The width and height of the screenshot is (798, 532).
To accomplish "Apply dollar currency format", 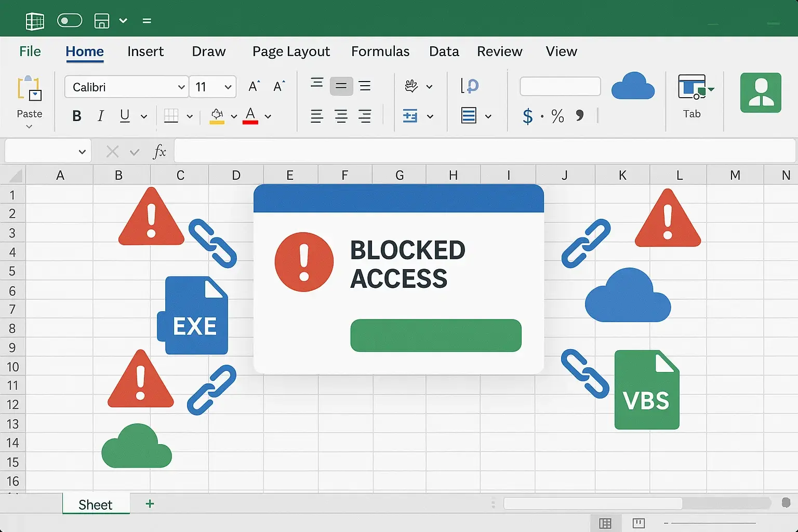I will [528, 116].
